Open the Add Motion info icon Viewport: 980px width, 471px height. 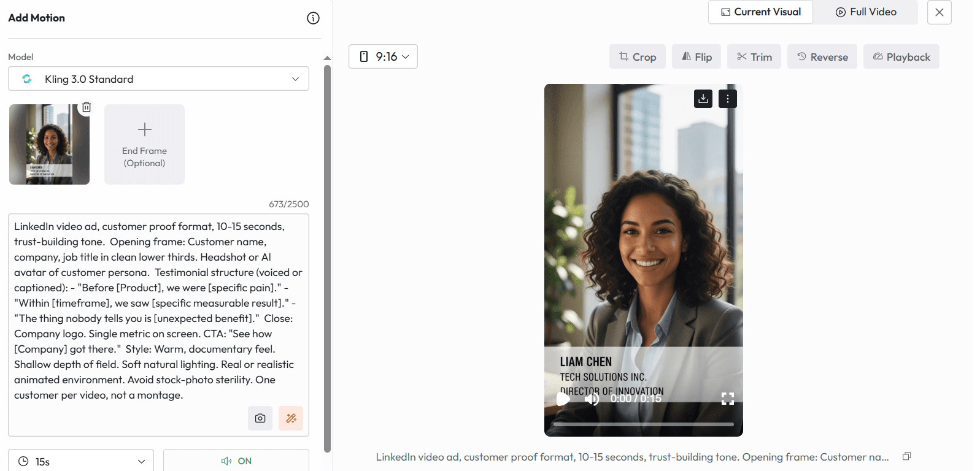pyautogui.click(x=313, y=18)
